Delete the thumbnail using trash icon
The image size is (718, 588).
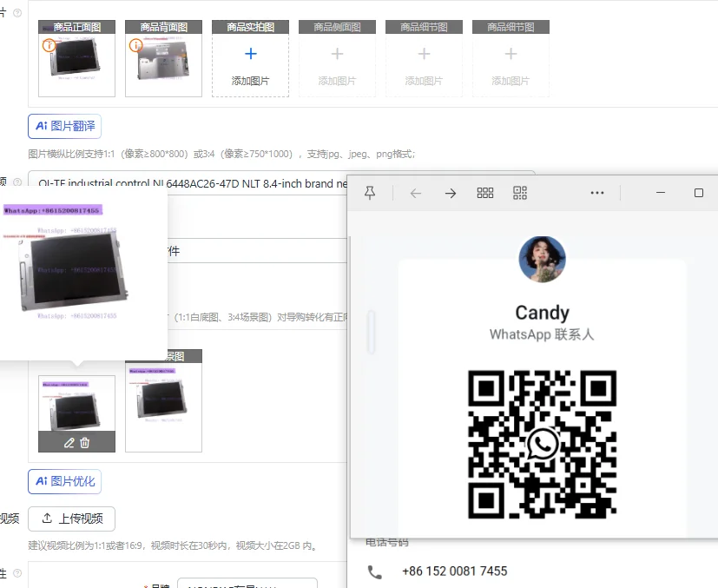click(85, 443)
